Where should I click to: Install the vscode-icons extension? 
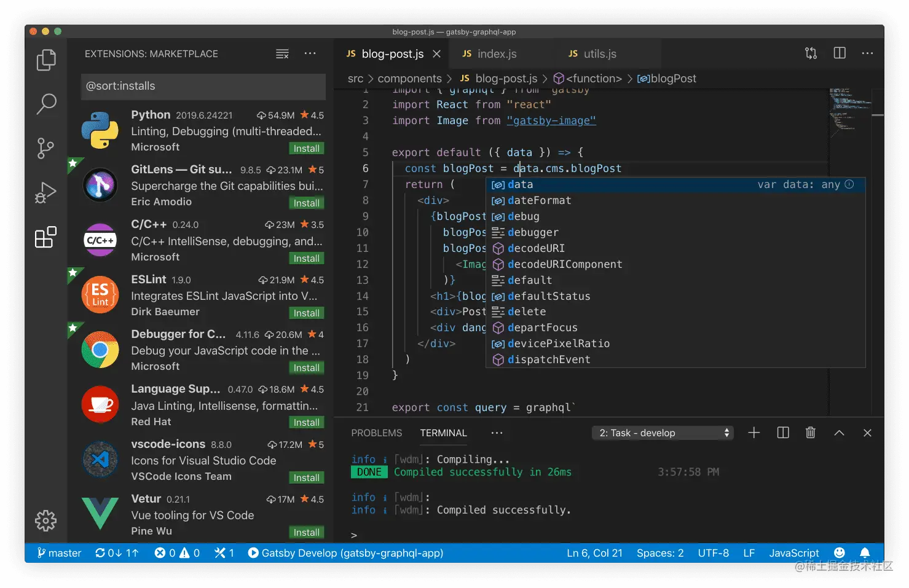(x=306, y=477)
